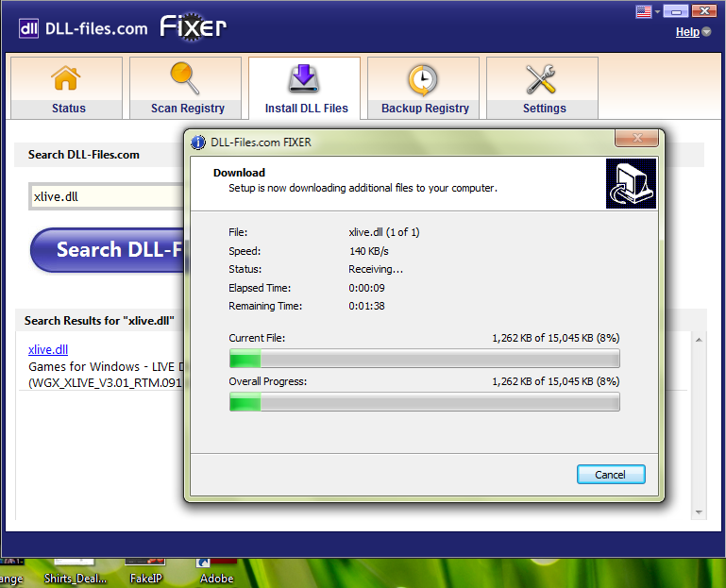726x588 pixels.
Task: Click the Search DLL-Files button
Action: coord(108,250)
